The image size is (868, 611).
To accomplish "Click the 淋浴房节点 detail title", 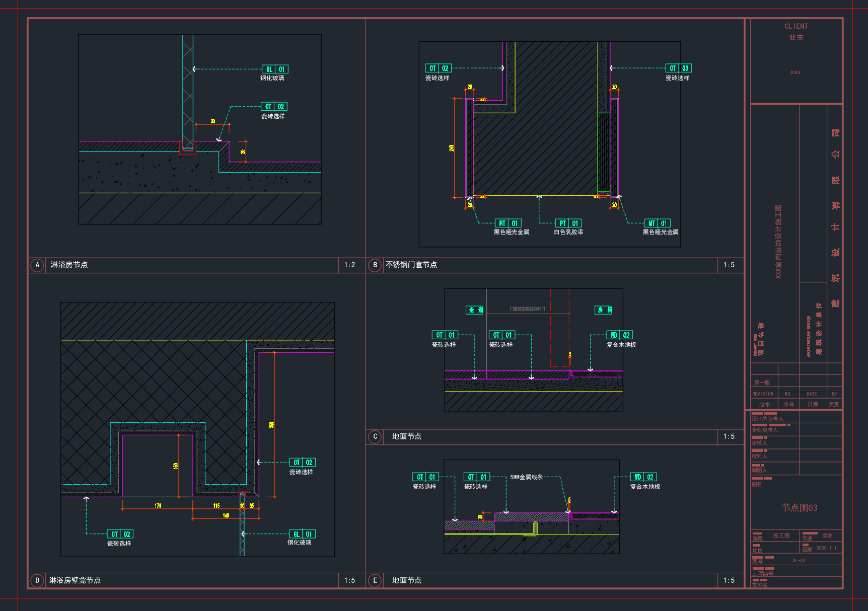I will coord(69,265).
